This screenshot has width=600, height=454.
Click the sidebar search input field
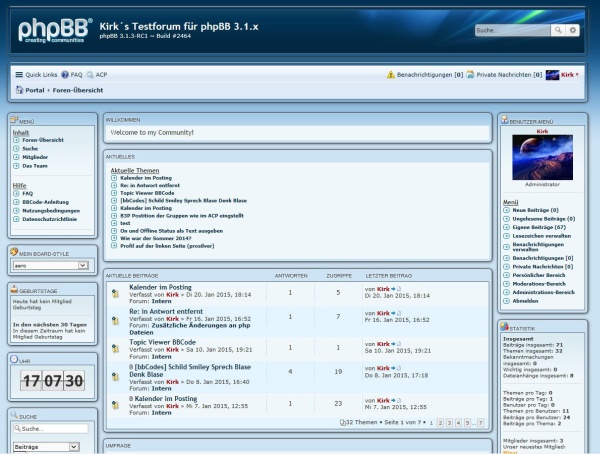52,428
